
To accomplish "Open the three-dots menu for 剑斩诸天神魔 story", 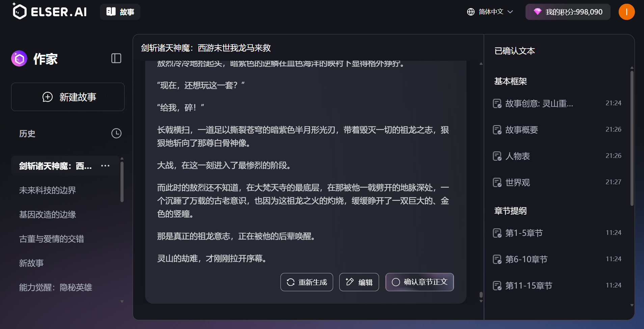I will 105,166.
